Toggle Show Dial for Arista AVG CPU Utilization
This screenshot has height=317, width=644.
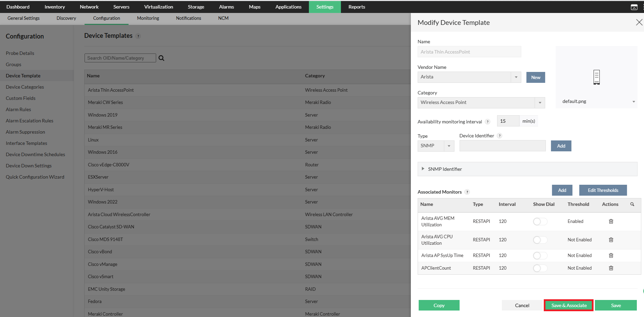coord(540,240)
